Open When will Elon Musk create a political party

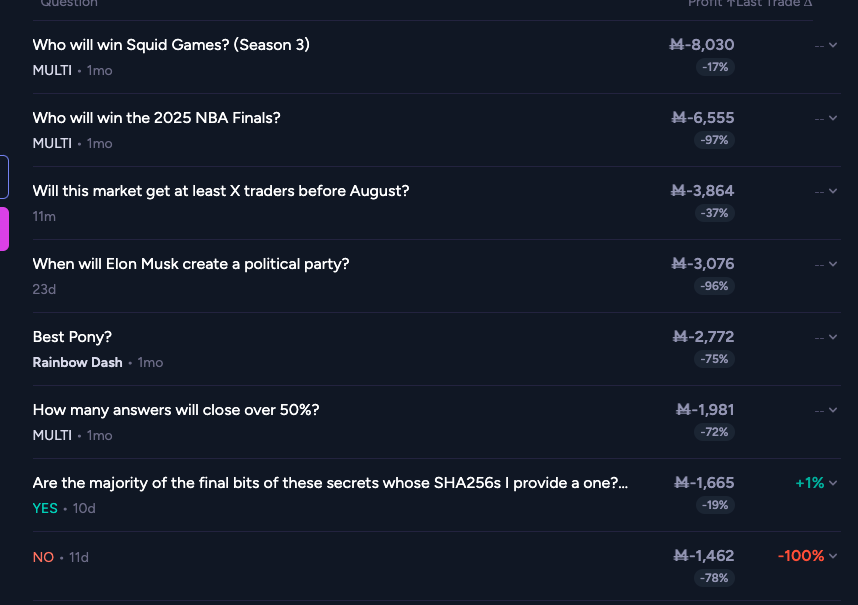pos(190,264)
